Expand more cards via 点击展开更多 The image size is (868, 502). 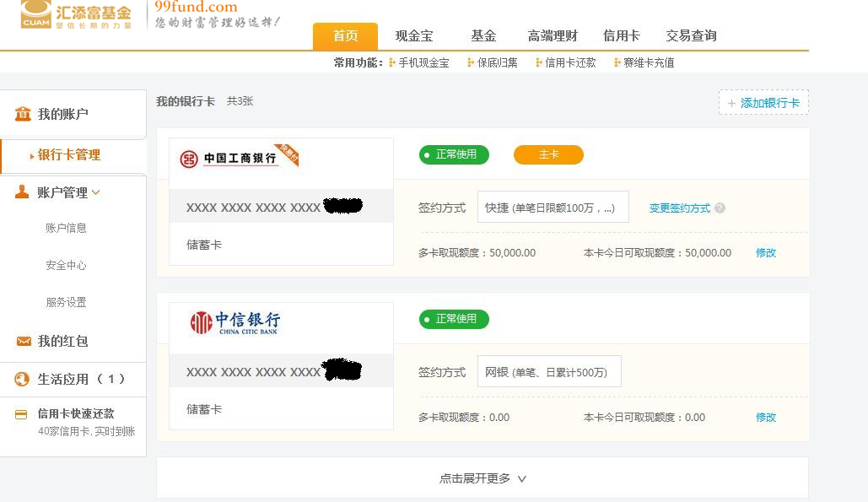[483, 478]
